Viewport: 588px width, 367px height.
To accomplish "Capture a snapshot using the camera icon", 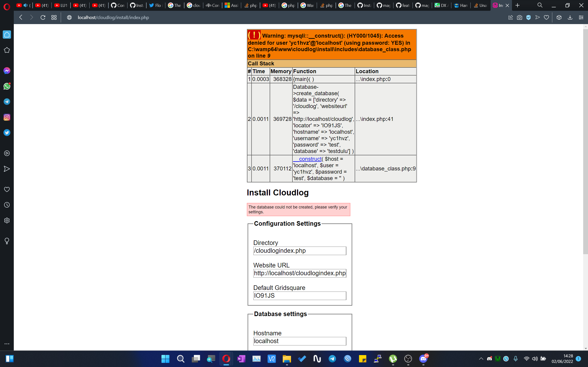I will click(x=520, y=17).
